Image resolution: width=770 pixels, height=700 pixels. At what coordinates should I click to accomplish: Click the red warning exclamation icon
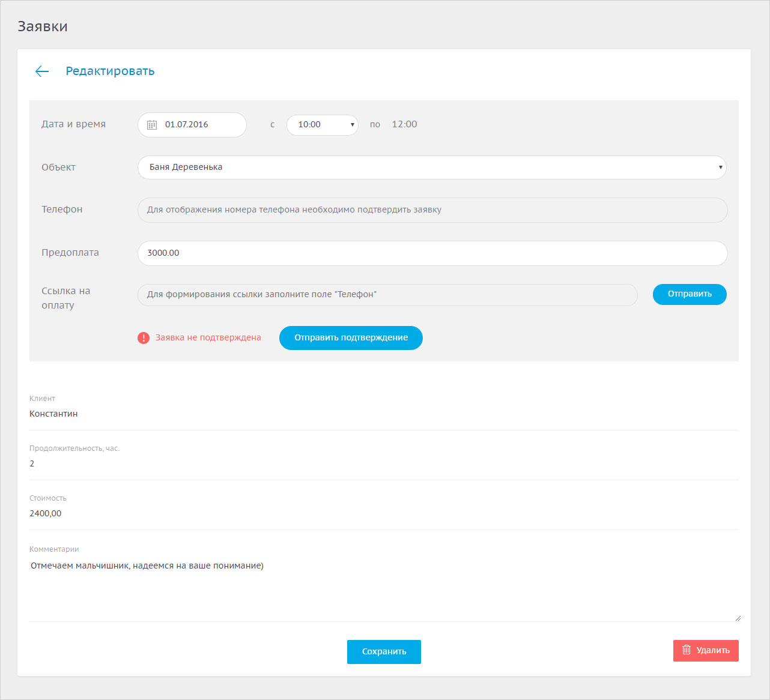pos(144,338)
